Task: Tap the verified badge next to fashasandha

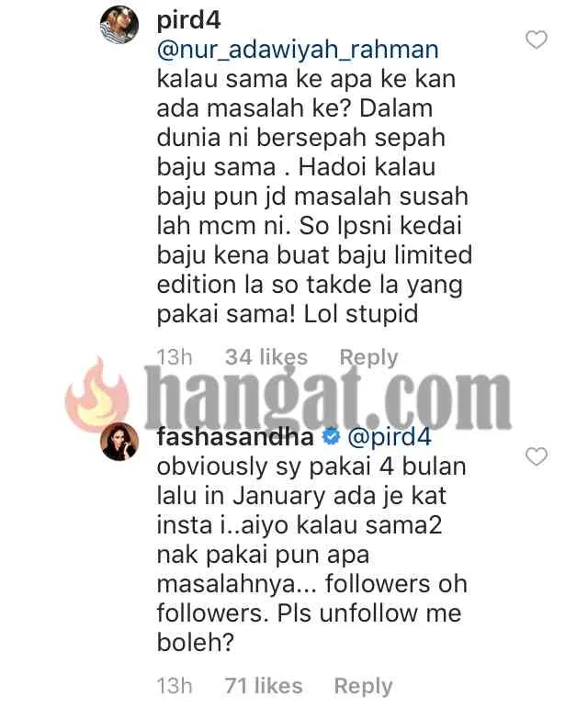Action: tap(332, 436)
